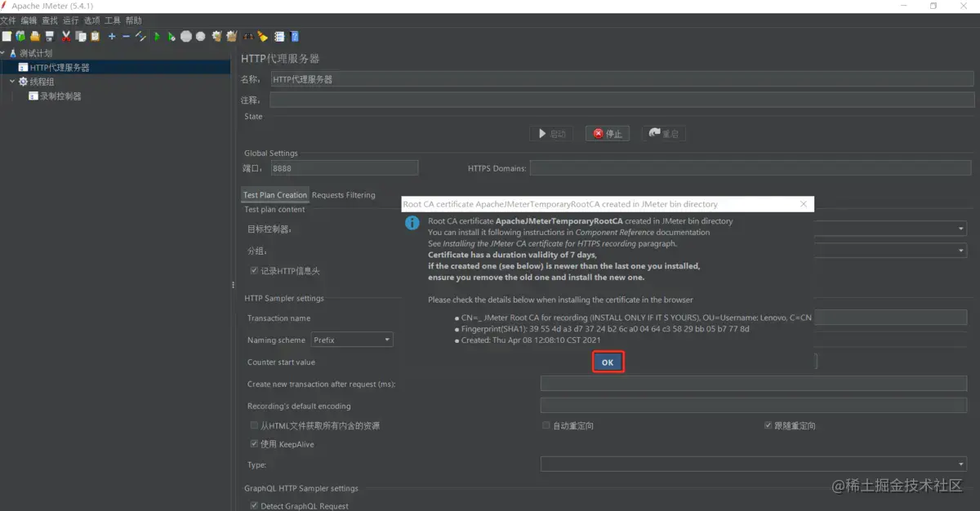Open the Type dropdown
This screenshot has height=511, width=980.
(x=754, y=464)
